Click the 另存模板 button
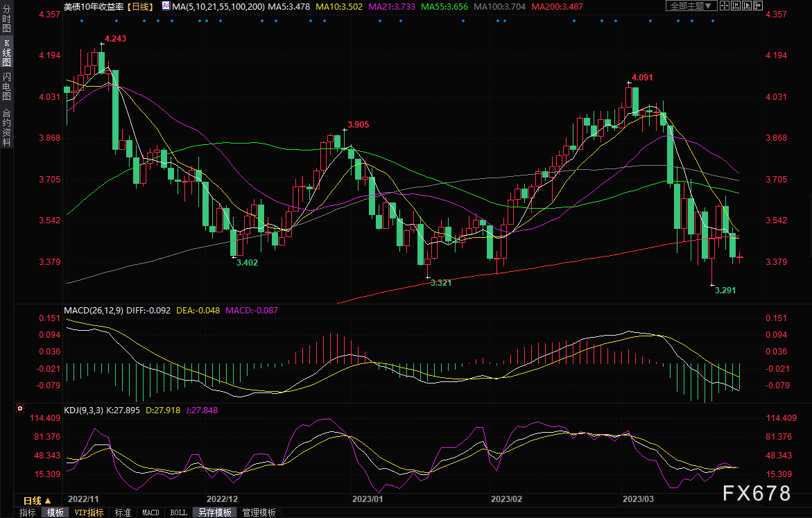Viewport: 812px width, 518px height. [215, 512]
